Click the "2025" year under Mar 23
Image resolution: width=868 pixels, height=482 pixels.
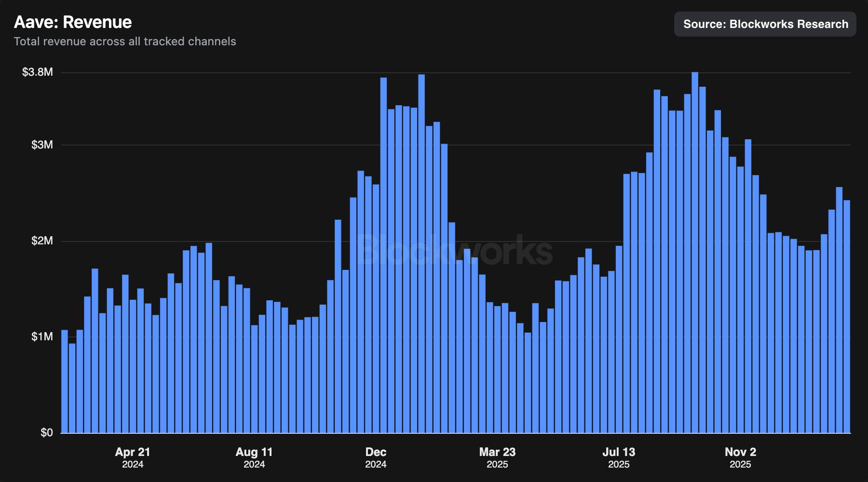click(497, 465)
